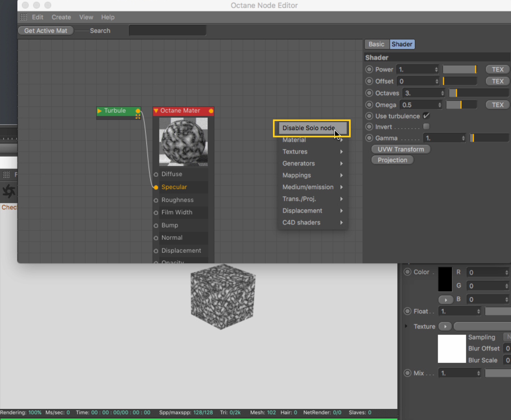Expand the Material submenu
511x420 pixels.
point(313,140)
